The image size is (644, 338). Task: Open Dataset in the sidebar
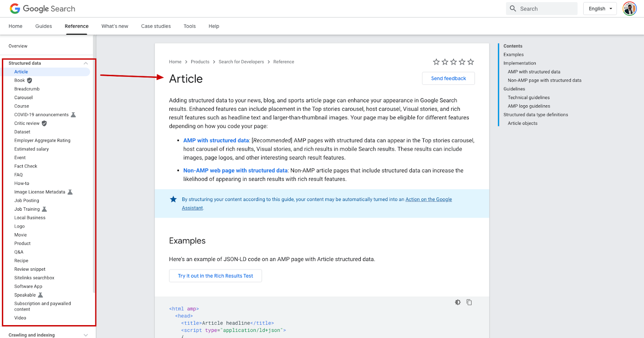click(22, 132)
